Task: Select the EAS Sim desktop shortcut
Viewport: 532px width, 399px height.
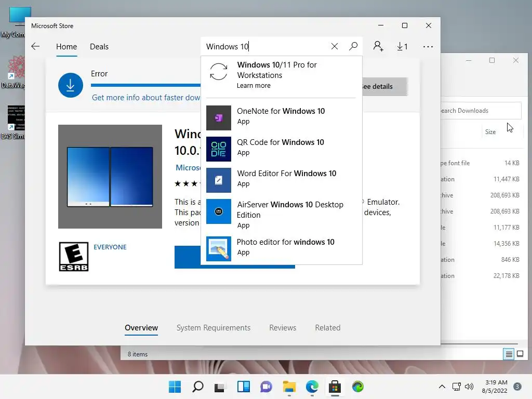Action: [14, 122]
